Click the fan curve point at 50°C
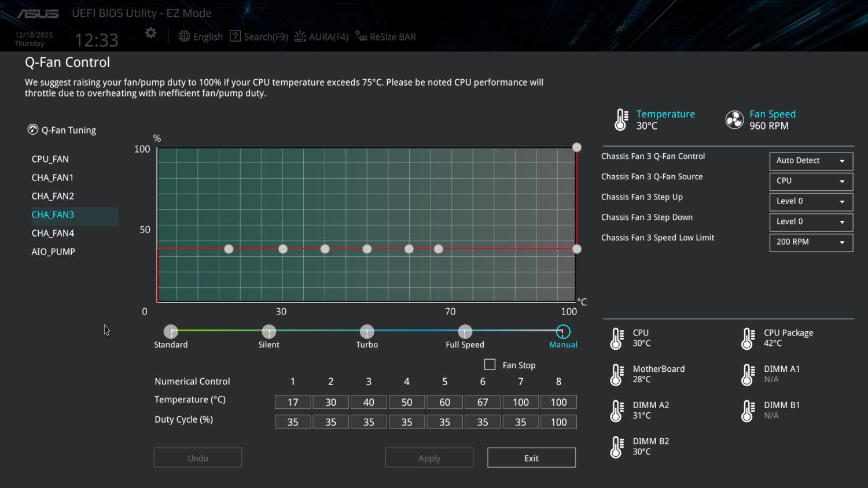868x488 pixels. click(x=367, y=249)
